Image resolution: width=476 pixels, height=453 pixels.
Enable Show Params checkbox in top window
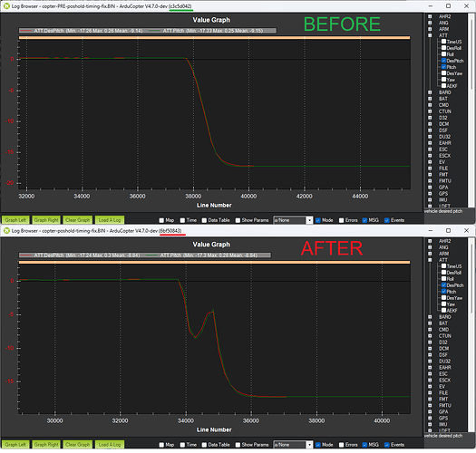(x=238, y=220)
